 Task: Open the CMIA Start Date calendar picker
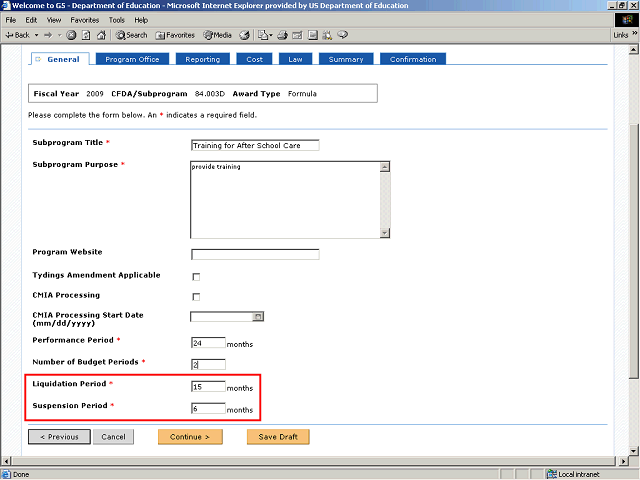(258, 317)
